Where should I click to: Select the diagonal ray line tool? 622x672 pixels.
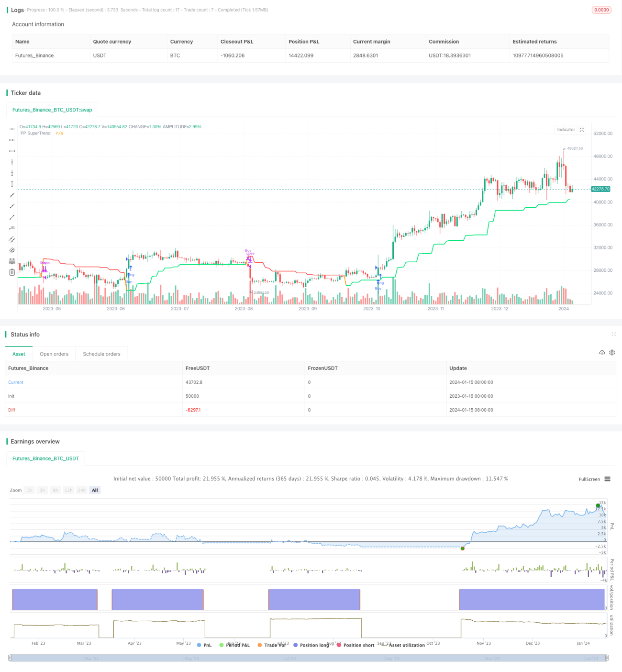point(12,206)
